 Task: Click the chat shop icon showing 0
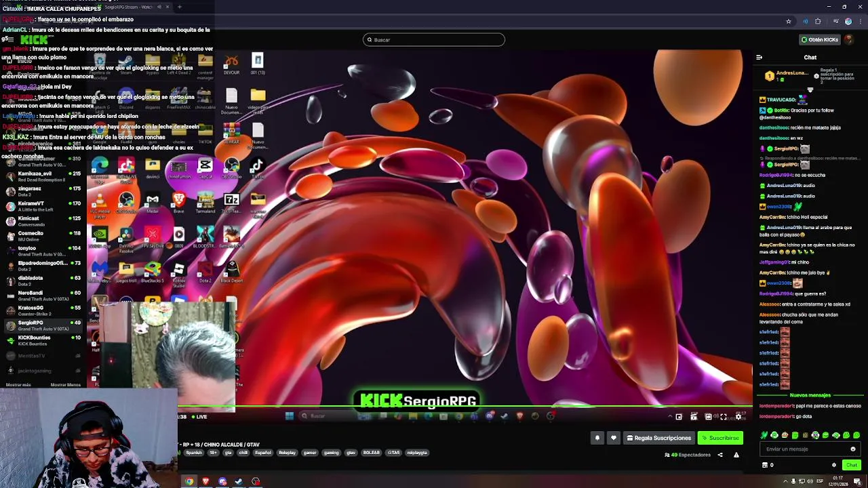click(x=768, y=465)
